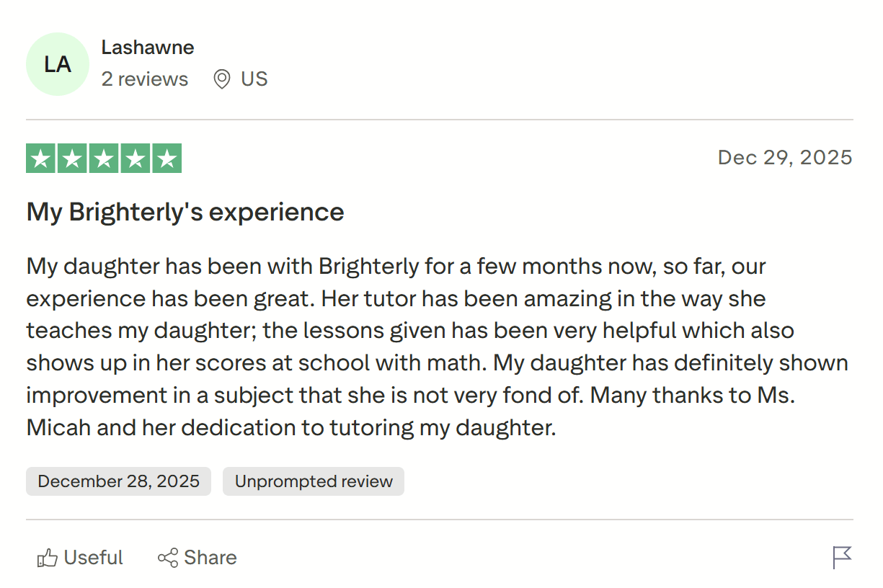Mark review as Useful via text label
The width and height of the screenshot is (883, 588).
[94, 558]
